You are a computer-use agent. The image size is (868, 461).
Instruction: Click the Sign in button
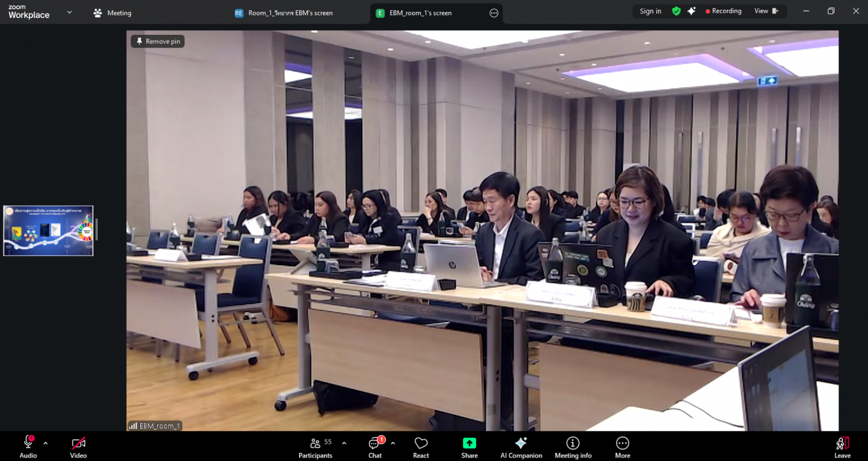650,11
